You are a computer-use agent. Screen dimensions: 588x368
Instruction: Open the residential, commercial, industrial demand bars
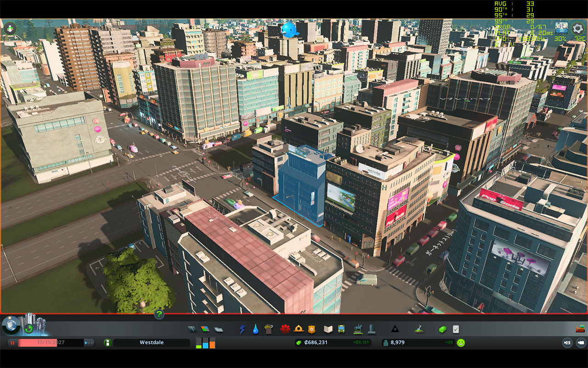tap(205, 343)
